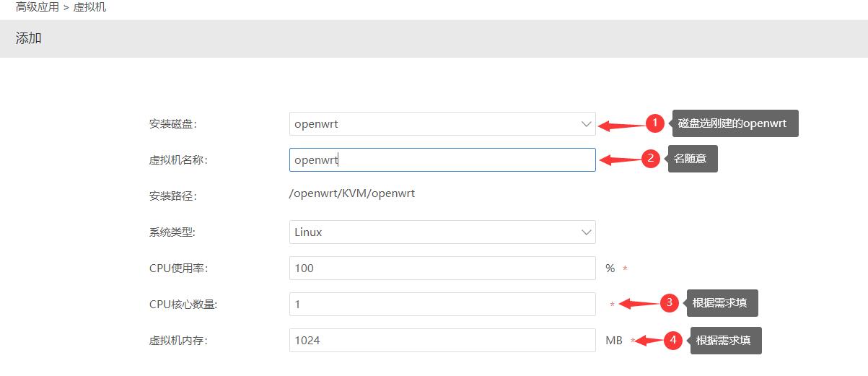Click the red number 1 annotation badge
The height and width of the screenshot is (376, 868).
pos(654,123)
